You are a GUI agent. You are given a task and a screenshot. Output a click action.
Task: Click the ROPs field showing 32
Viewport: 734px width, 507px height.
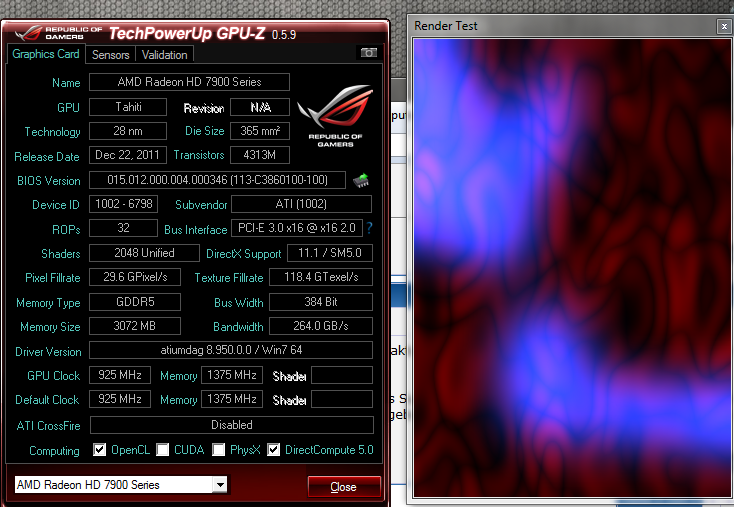(x=124, y=228)
